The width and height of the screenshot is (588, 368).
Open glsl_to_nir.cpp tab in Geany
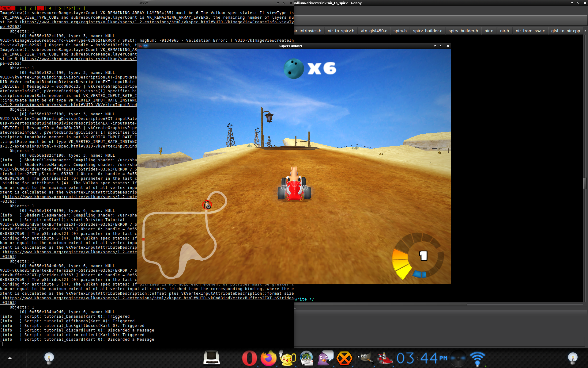[565, 31]
